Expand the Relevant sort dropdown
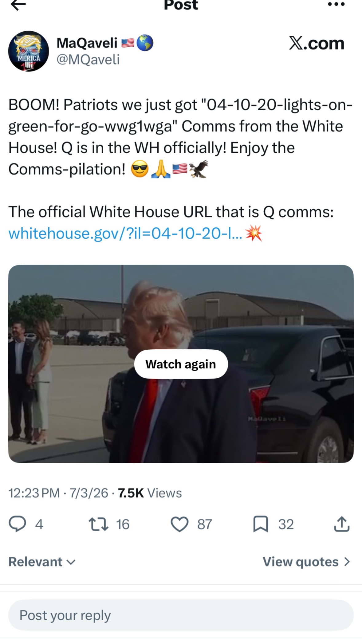This screenshot has height=644, width=362. (x=42, y=562)
